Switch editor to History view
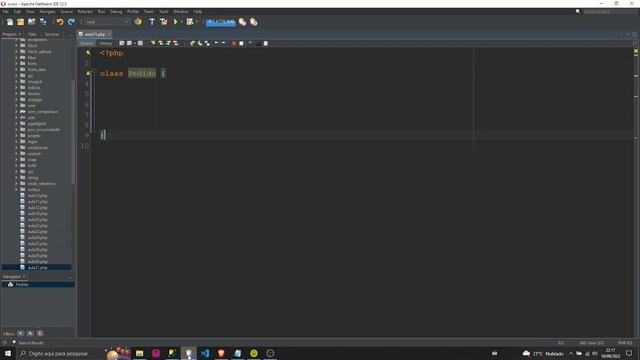The height and width of the screenshot is (360, 640). click(x=106, y=43)
